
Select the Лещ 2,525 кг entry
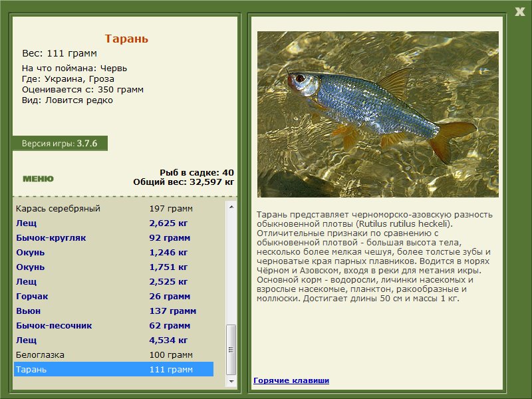click(x=114, y=281)
